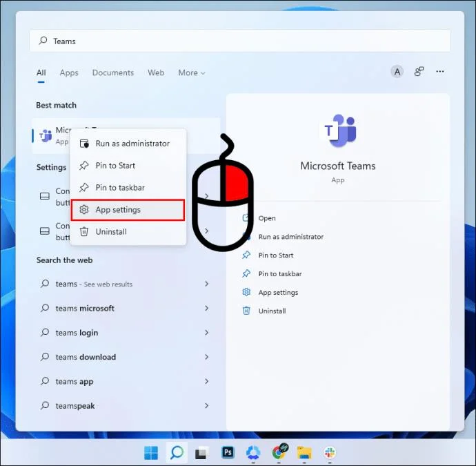
Task: Launch Photoshop from the taskbar
Action: (x=228, y=452)
